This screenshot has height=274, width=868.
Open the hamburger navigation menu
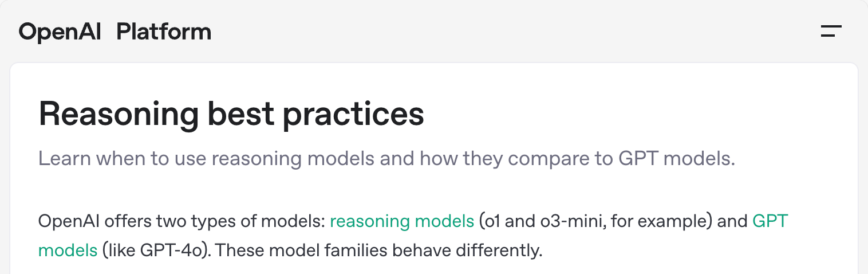[x=831, y=32]
